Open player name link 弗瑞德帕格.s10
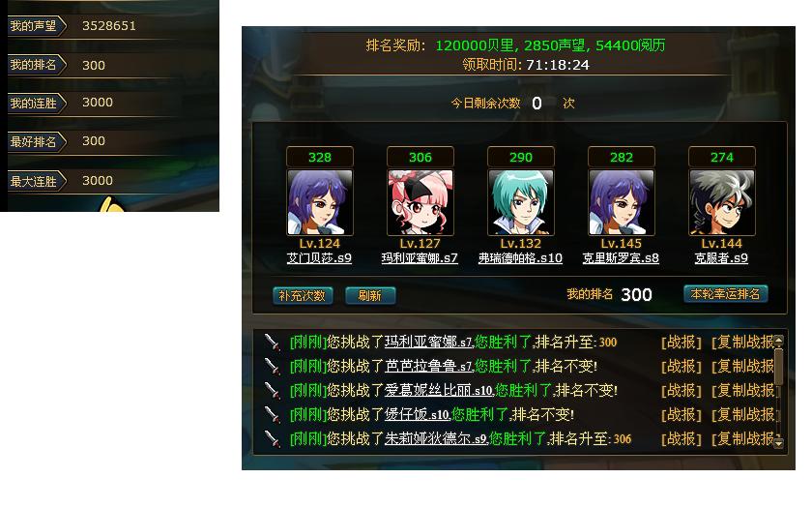Viewport: 812px width, 508px height. point(520,257)
